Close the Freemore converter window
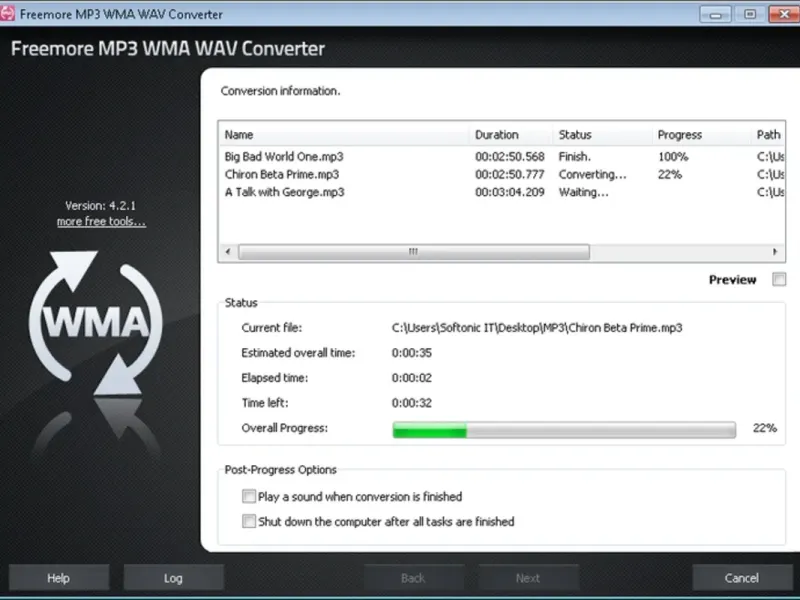This screenshot has height=600, width=800. click(784, 14)
